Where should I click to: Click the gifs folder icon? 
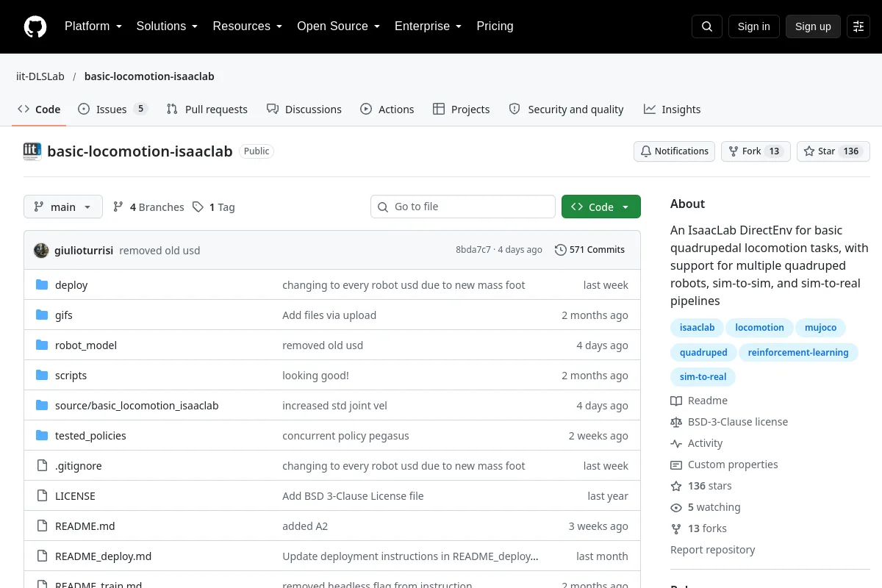42,315
